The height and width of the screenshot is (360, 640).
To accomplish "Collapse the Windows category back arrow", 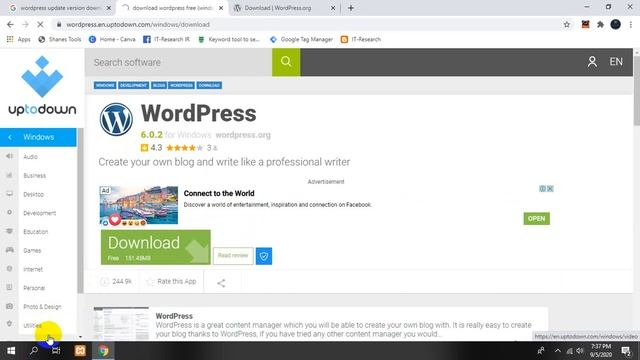I will click(10, 137).
